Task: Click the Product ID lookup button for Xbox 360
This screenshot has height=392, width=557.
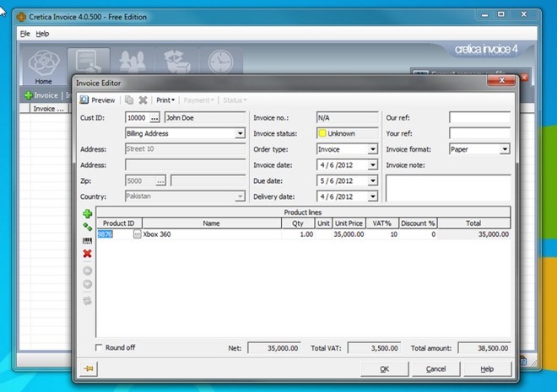Action: (x=137, y=234)
